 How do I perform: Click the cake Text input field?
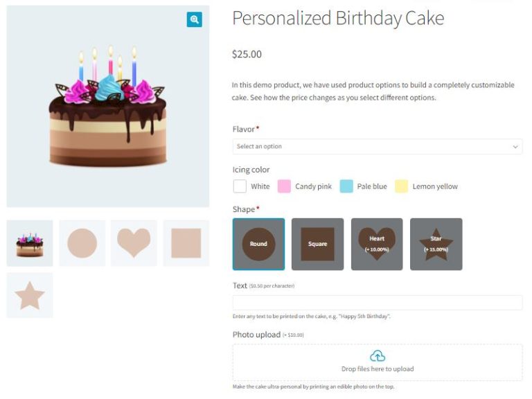point(377,303)
